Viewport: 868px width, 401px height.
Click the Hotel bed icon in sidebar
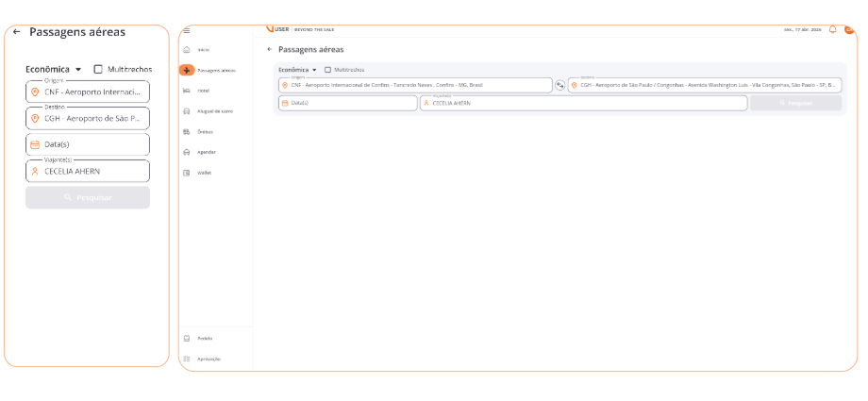coord(187,91)
